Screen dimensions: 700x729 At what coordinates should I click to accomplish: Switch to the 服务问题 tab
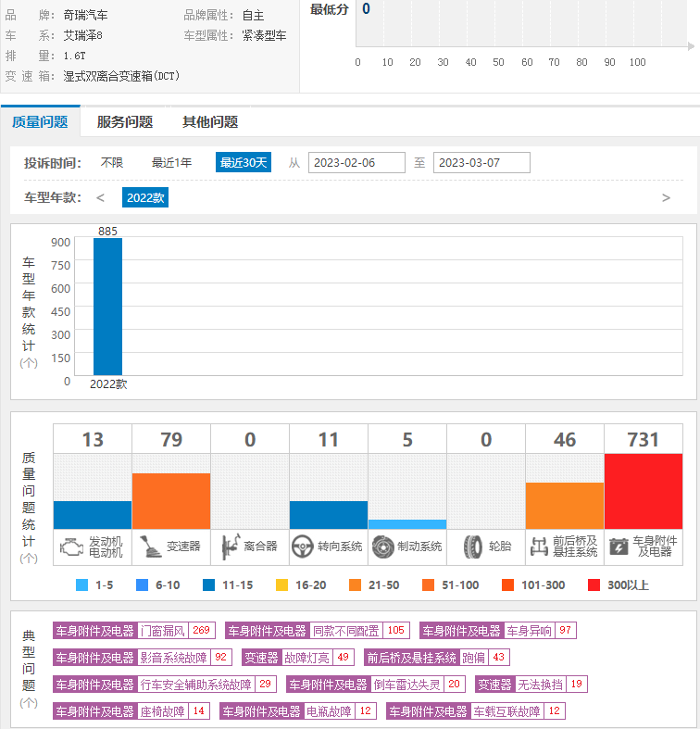[125, 122]
